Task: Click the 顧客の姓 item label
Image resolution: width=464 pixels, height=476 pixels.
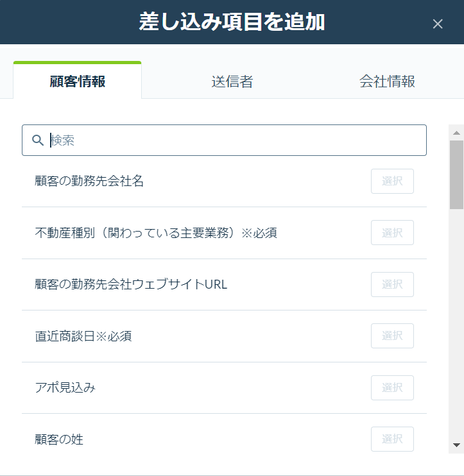Action: tap(59, 439)
